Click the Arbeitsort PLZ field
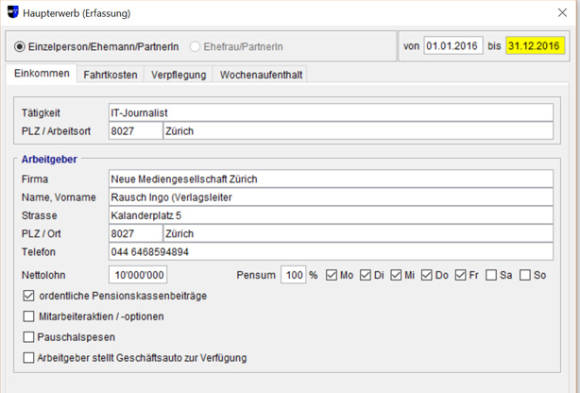This screenshot has height=393, width=580. (x=135, y=131)
